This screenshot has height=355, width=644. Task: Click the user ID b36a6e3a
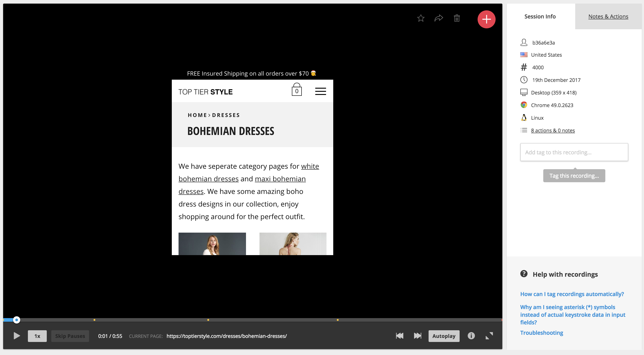(x=543, y=43)
